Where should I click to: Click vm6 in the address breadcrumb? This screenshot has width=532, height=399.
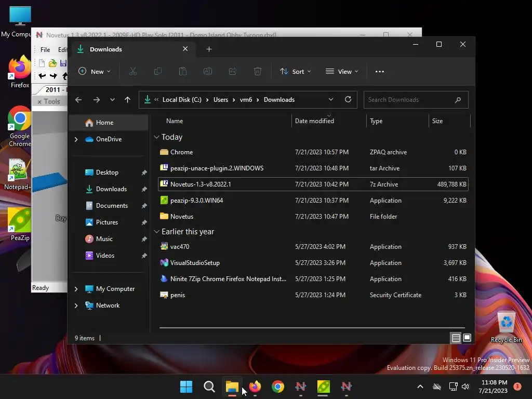pyautogui.click(x=246, y=100)
